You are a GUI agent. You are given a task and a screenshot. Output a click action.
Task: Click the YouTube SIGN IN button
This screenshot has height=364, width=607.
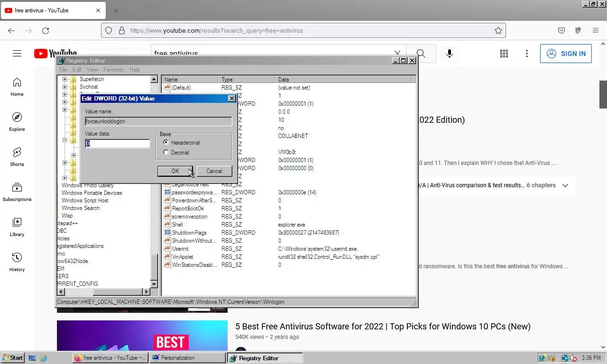coord(566,54)
